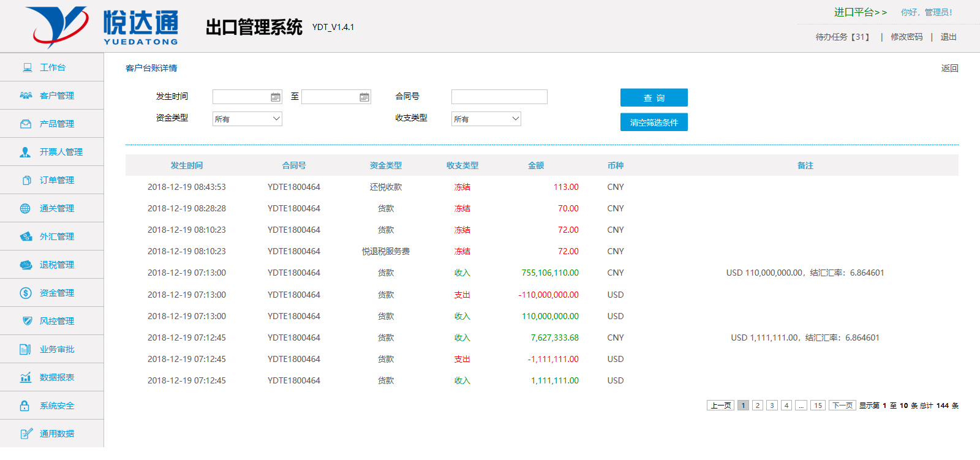Click the 工作台 laptop icon in sidebar

coord(28,67)
